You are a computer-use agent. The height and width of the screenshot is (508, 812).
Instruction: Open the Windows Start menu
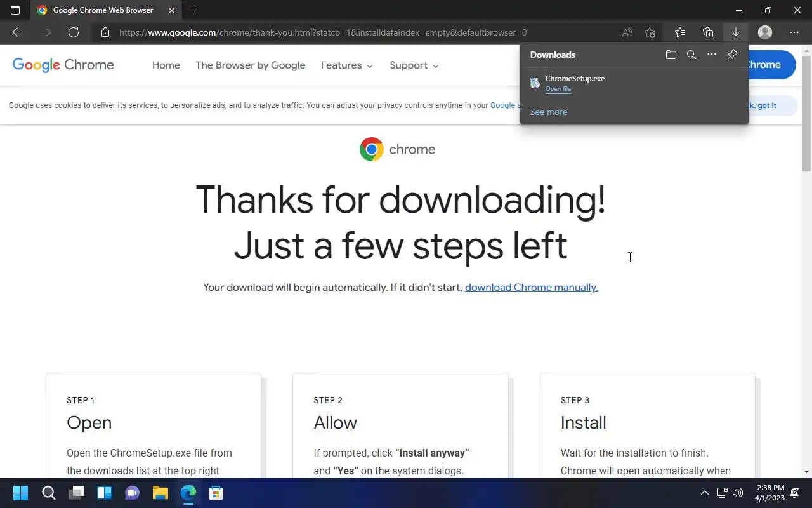pyautogui.click(x=20, y=493)
